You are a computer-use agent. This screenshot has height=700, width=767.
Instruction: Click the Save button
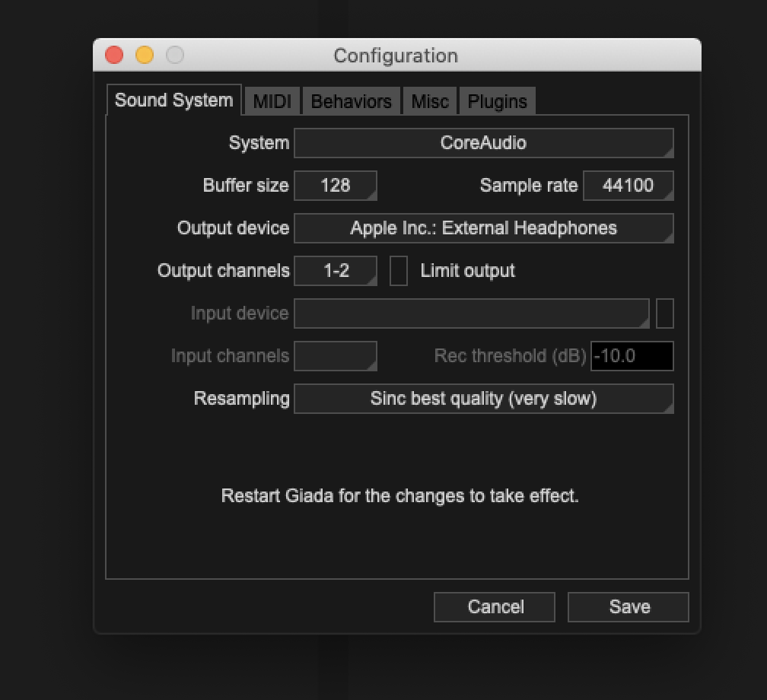click(x=628, y=606)
